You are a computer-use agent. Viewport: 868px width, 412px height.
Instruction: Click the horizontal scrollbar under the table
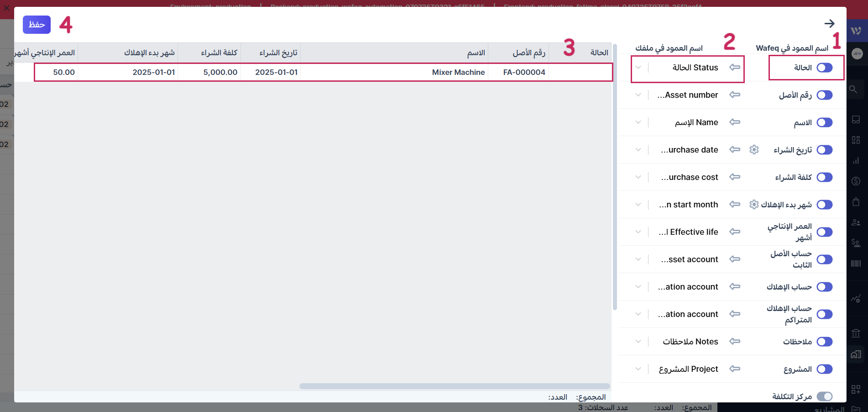click(x=454, y=386)
